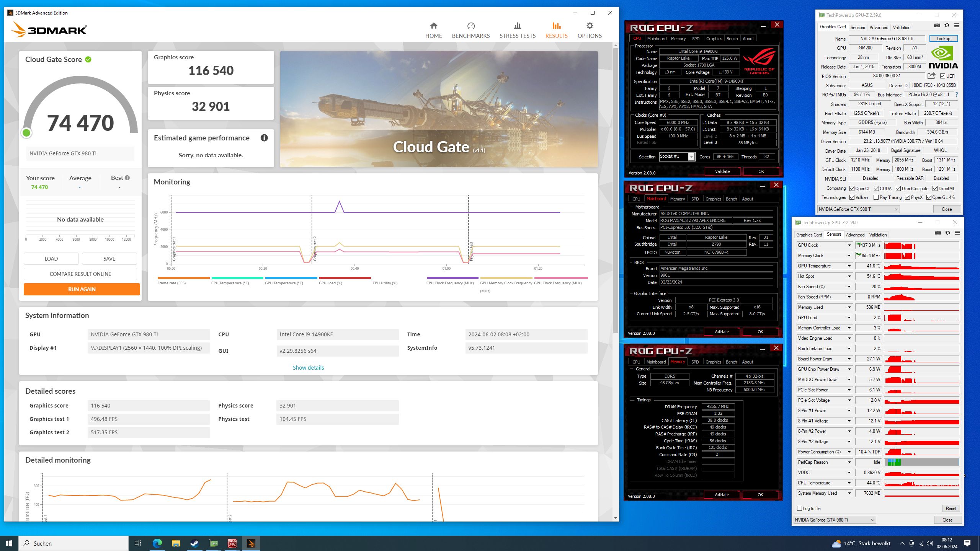The width and height of the screenshot is (980, 551).
Task: Click the Estimated game performance info icon
Action: (264, 138)
